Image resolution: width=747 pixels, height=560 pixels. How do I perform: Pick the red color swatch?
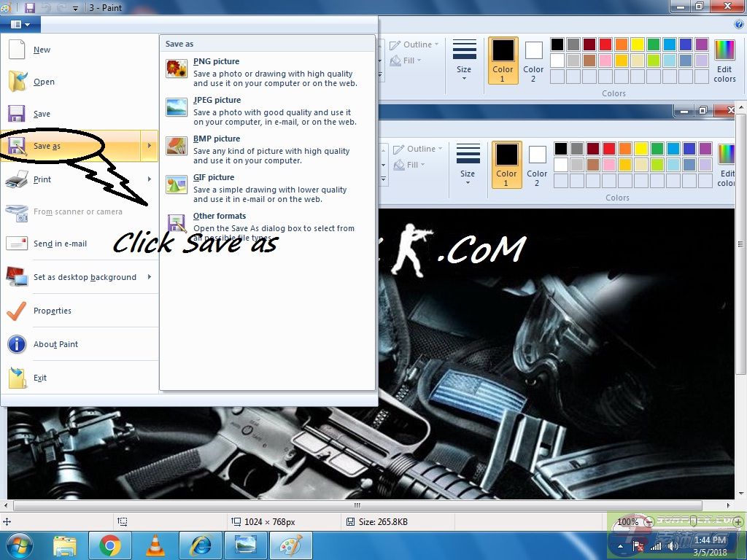tap(605, 44)
